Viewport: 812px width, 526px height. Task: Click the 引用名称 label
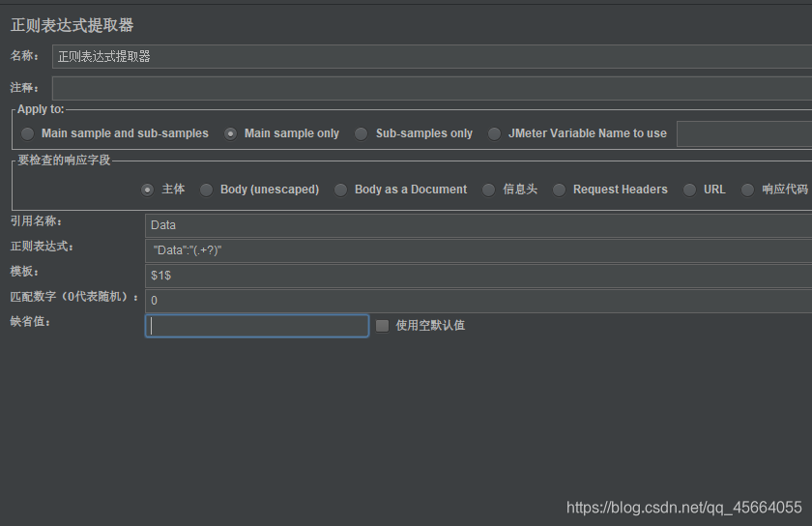click(x=36, y=221)
